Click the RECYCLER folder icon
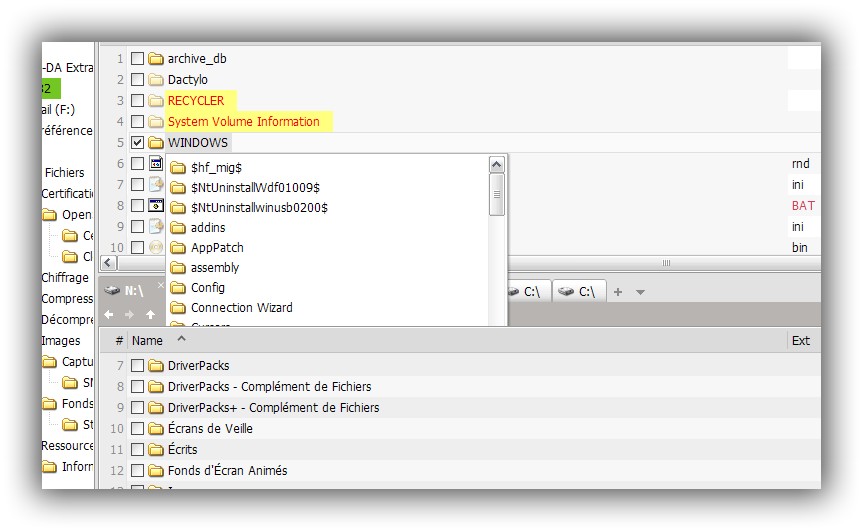 point(156,101)
